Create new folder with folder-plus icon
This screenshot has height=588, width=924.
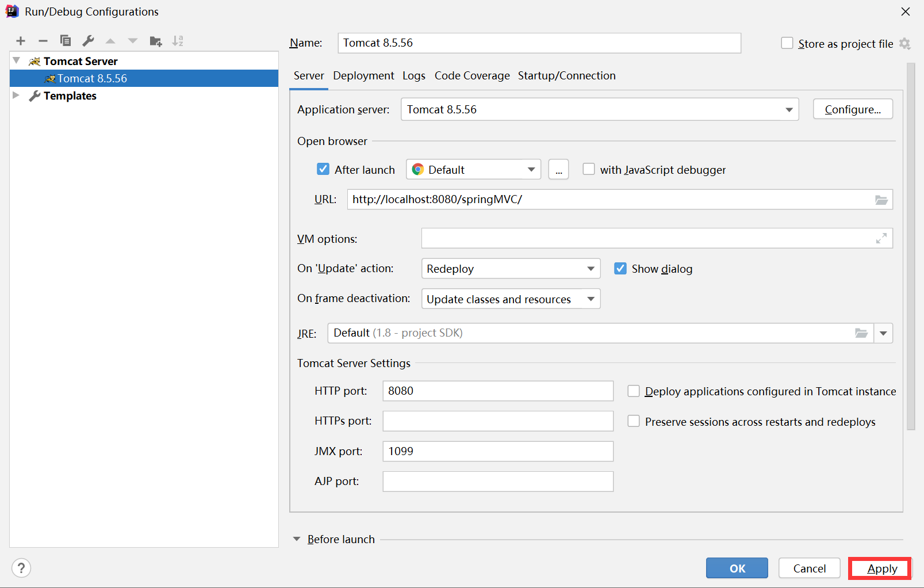[156, 41]
